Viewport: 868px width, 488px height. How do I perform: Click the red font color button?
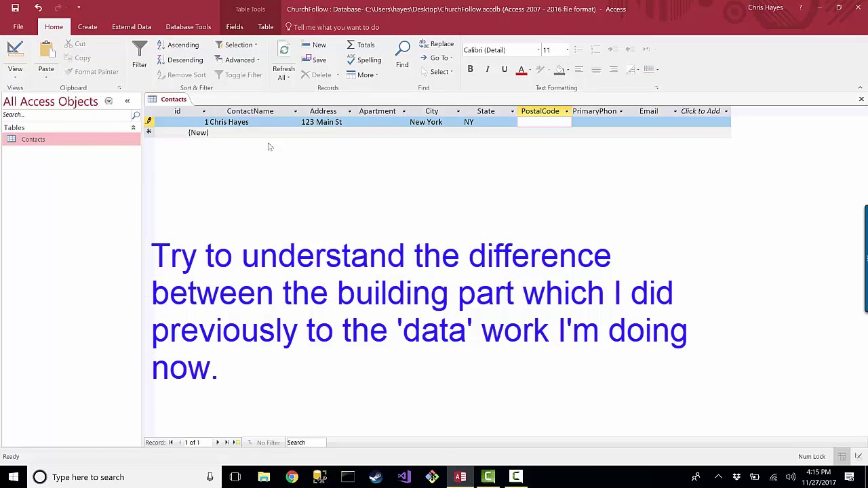click(x=521, y=69)
